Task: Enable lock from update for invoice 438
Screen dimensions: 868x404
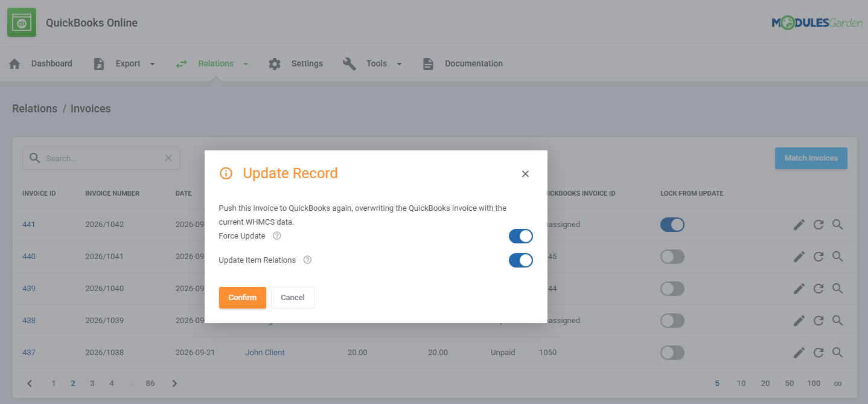Action: coord(672,321)
